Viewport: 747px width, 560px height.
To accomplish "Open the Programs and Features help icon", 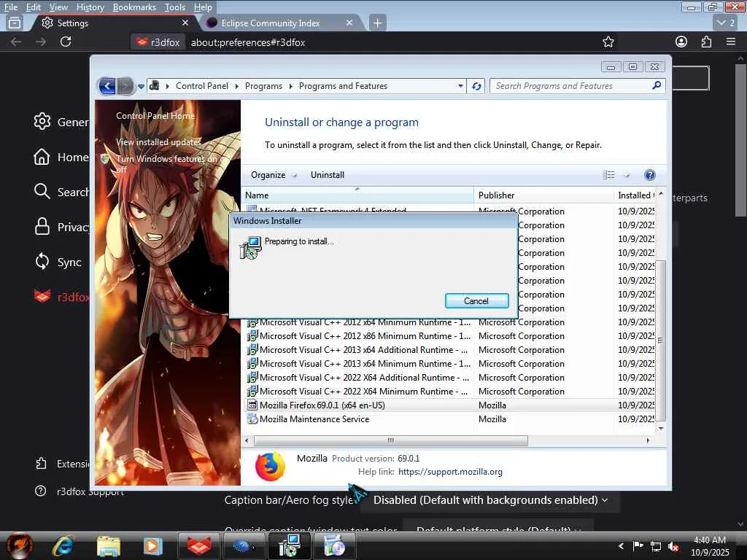I will tap(649, 175).
